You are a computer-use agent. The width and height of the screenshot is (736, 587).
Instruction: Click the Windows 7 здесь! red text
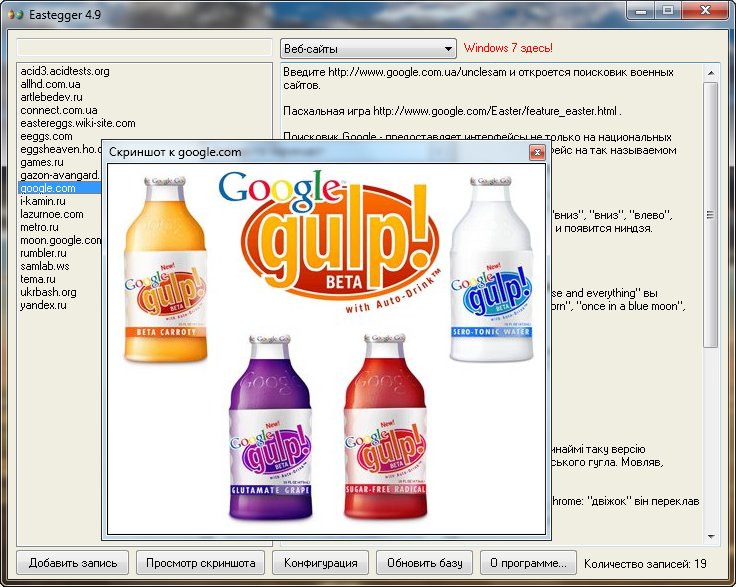(x=508, y=48)
